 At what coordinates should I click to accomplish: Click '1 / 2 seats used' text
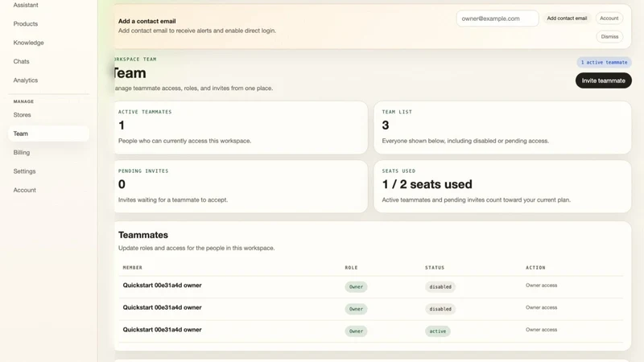427,184
